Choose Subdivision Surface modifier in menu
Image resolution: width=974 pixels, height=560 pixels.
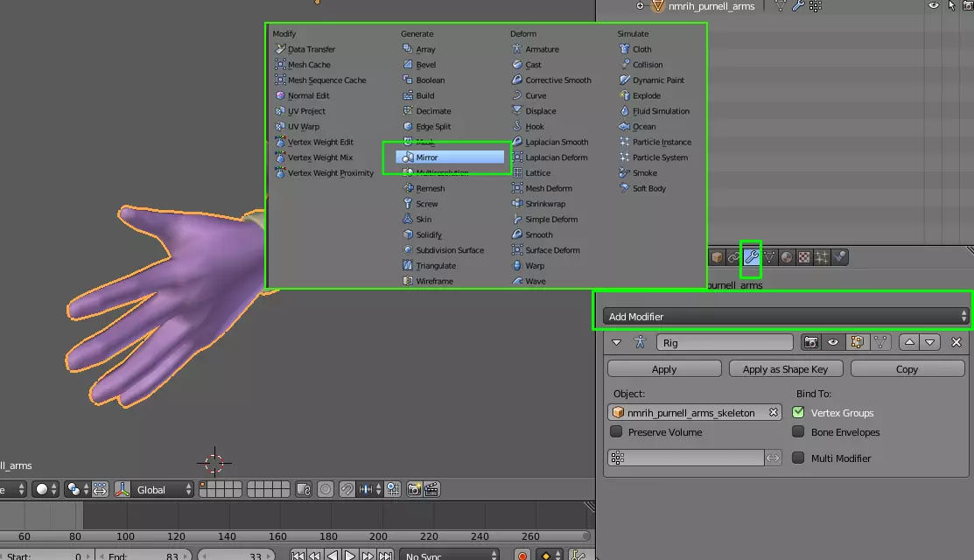click(x=449, y=250)
